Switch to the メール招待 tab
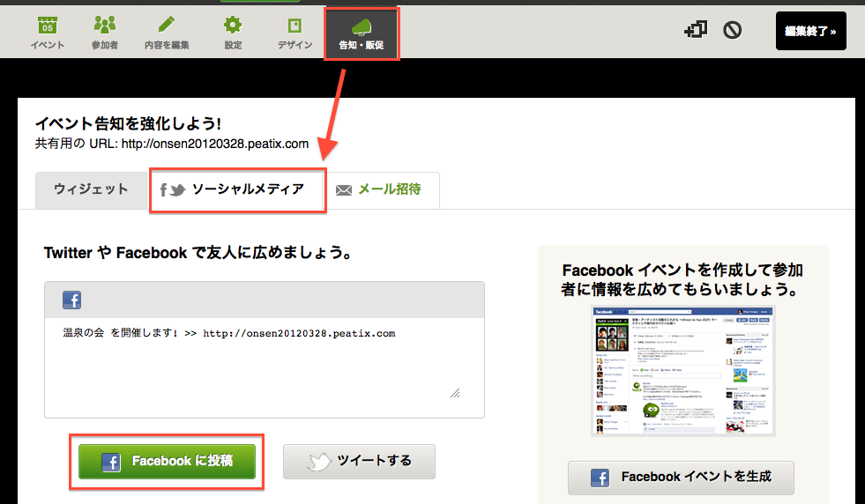This screenshot has width=865, height=504. (384, 189)
